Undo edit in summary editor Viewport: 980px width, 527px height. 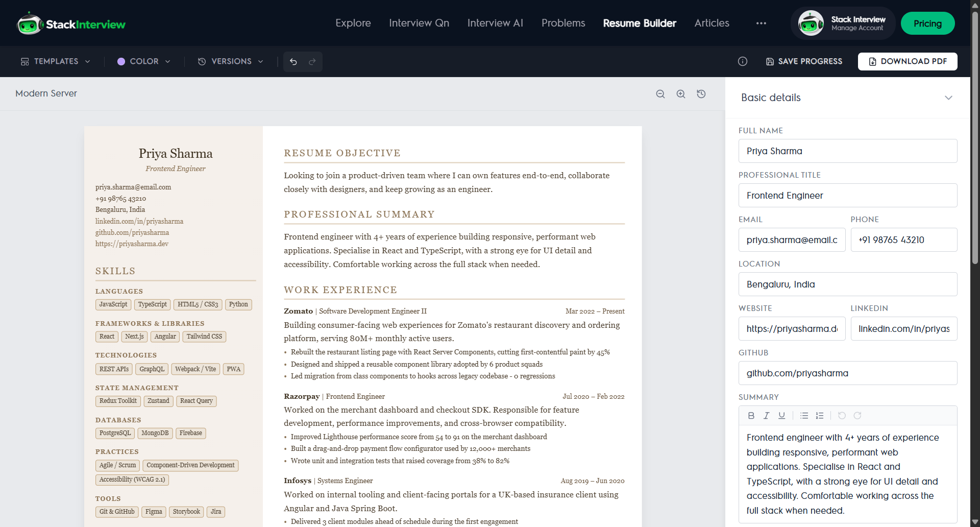pyautogui.click(x=842, y=416)
